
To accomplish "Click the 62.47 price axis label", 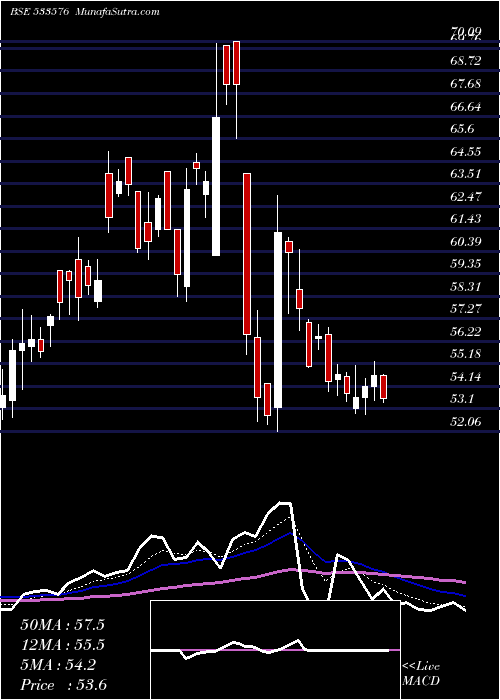I will (466, 196).
